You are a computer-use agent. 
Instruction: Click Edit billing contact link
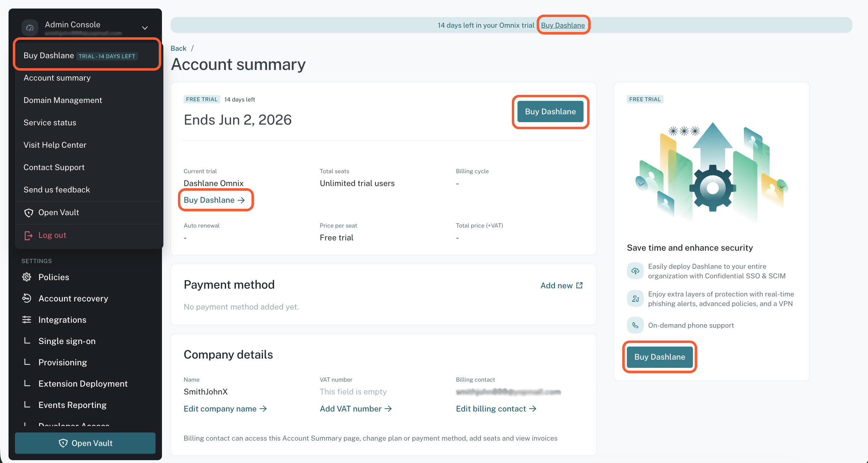(x=496, y=409)
